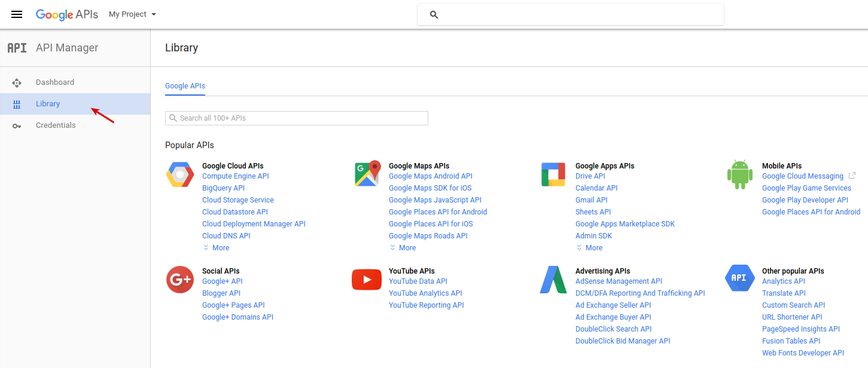Open the Sheets API link
868x368 pixels.
pos(593,212)
